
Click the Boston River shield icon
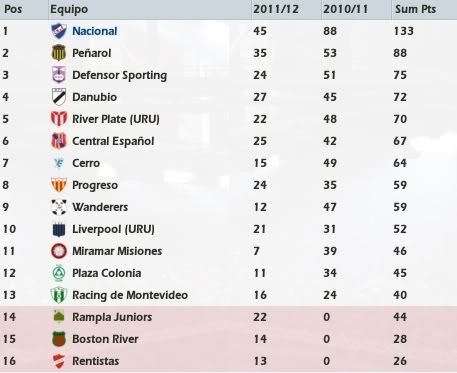[59, 339]
